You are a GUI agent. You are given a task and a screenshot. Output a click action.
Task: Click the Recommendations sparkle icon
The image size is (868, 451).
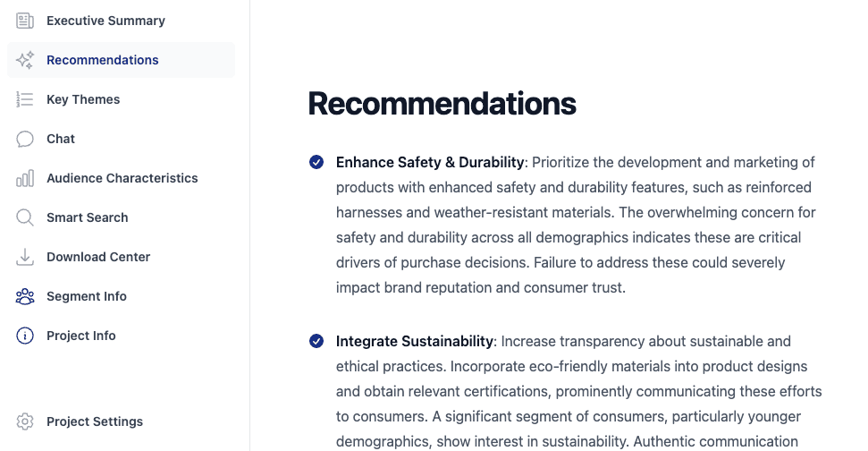(25, 60)
